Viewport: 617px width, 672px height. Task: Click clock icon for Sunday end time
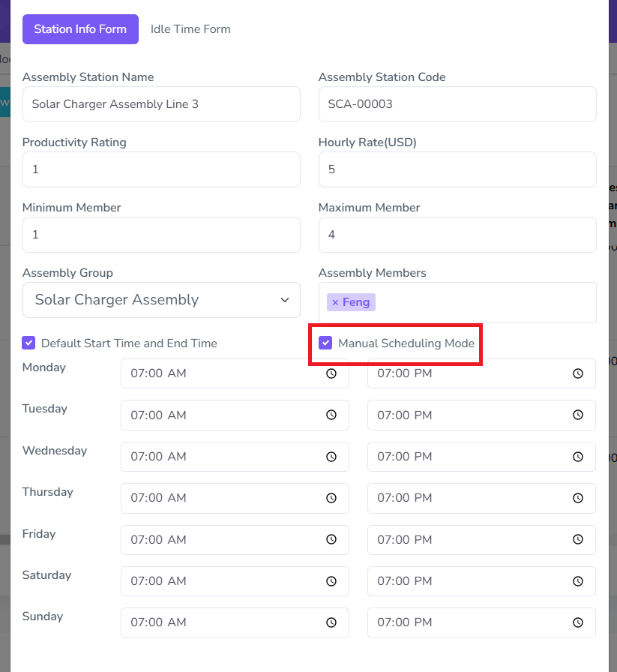click(x=578, y=622)
